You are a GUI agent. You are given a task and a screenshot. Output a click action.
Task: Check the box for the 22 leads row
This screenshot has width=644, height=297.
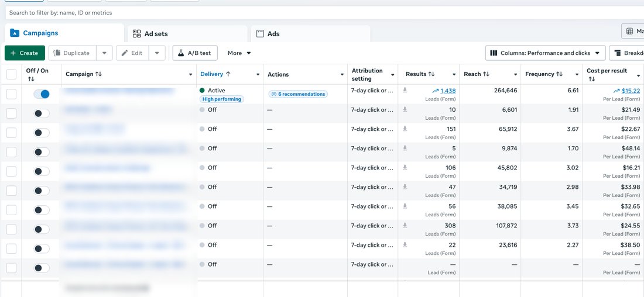[12, 248]
